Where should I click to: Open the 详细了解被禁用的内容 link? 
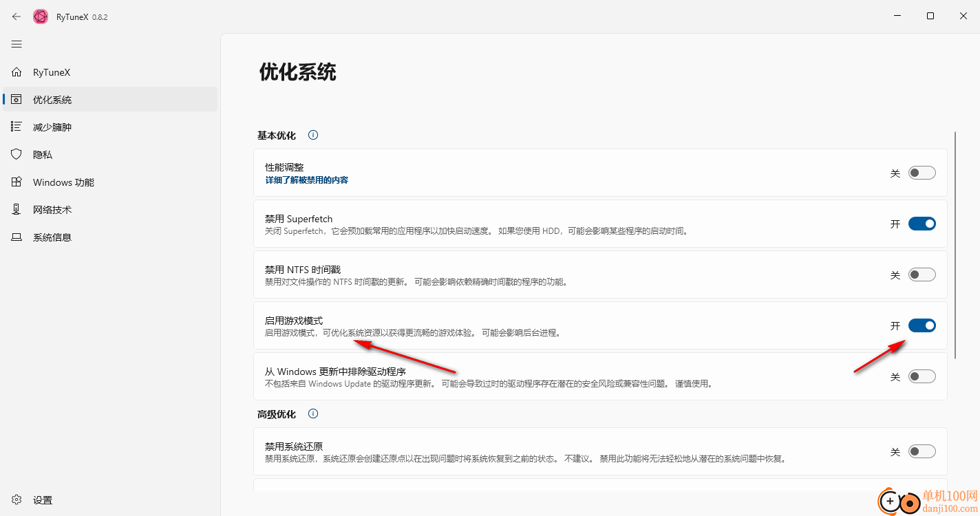(x=307, y=180)
